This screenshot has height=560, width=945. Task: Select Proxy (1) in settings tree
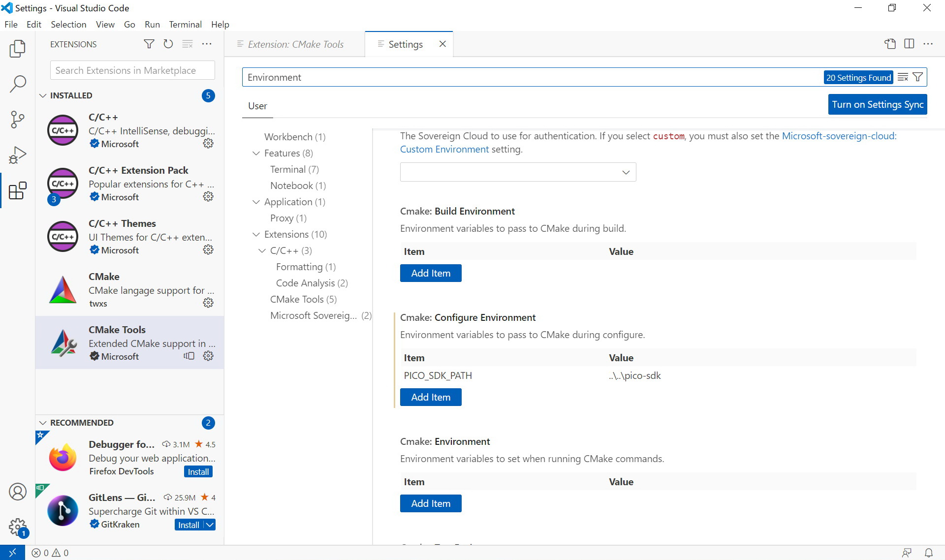point(288,218)
